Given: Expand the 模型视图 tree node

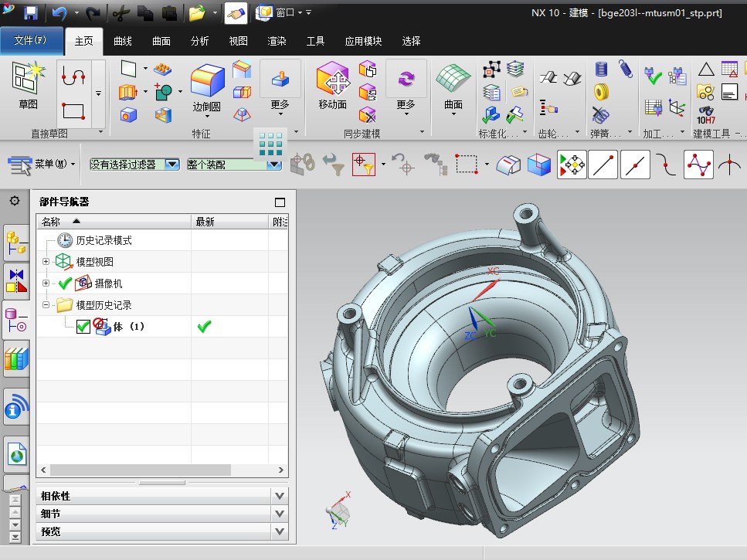Looking at the screenshot, I should 46,262.
